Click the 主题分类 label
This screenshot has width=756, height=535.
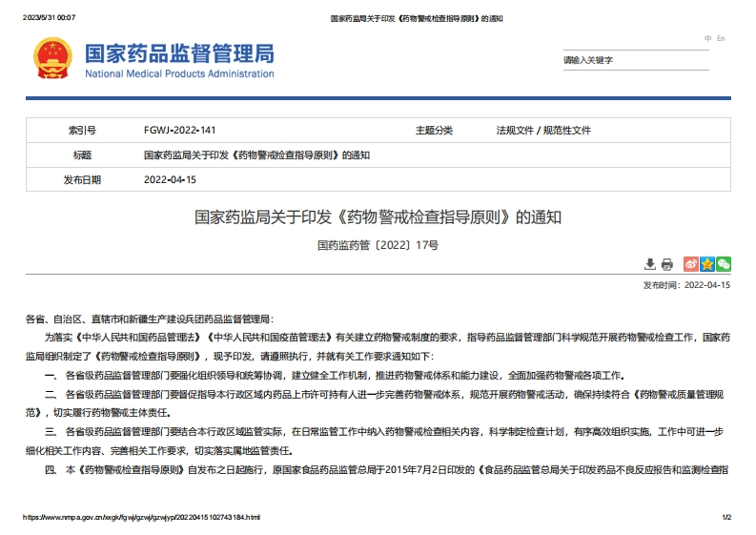pos(434,131)
